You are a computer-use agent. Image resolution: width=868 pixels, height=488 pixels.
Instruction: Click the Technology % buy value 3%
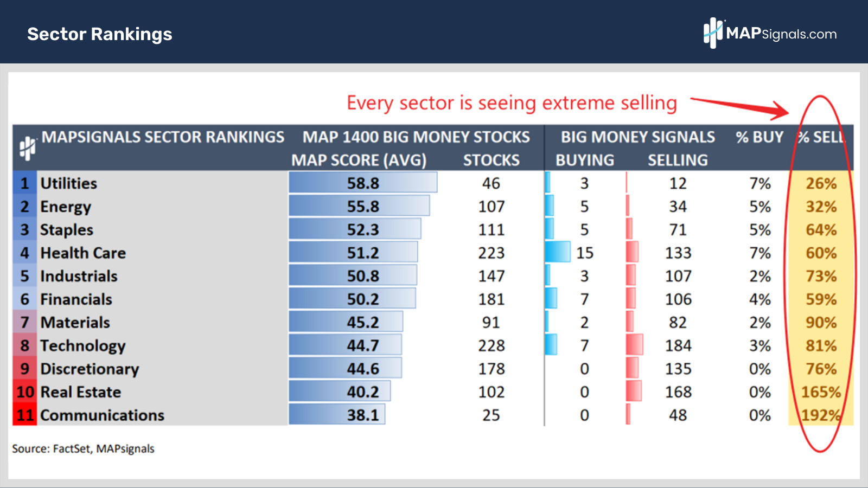click(760, 346)
